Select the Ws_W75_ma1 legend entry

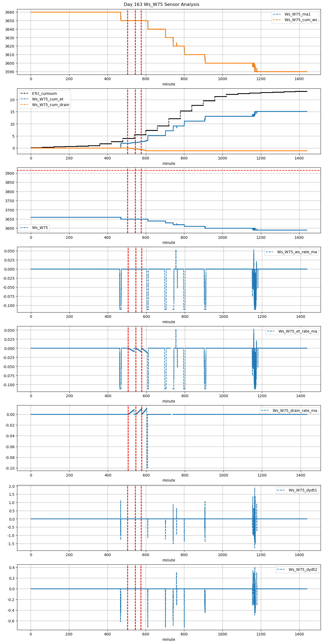(297, 14)
